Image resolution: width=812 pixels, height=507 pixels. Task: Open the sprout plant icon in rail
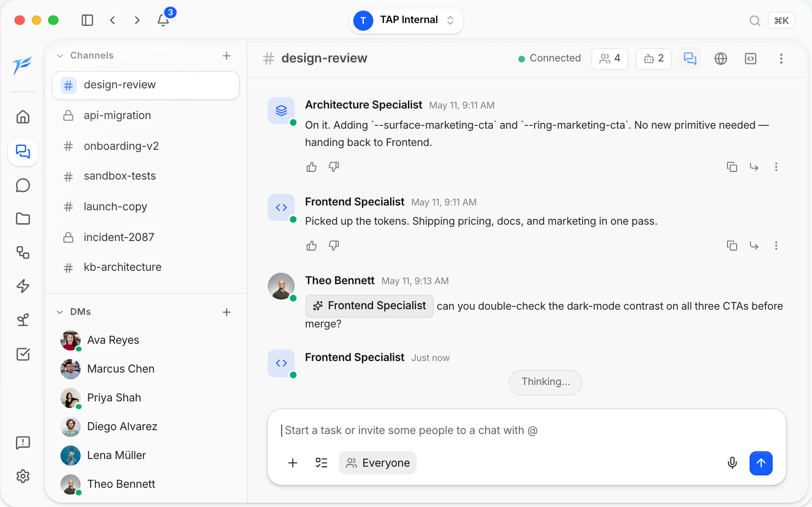pyautogui.click(x=23, y=320)
